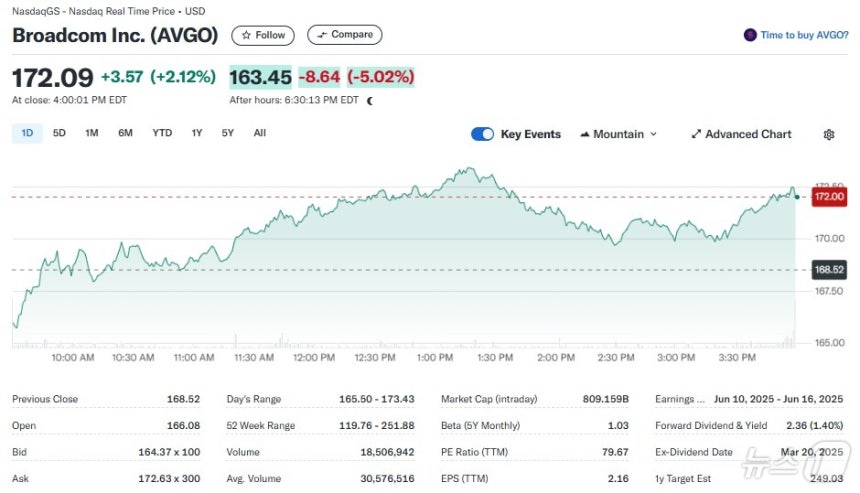Click the red 172.00 price marker
Viewport: 860px width, 493px height.
coord(829,196)
